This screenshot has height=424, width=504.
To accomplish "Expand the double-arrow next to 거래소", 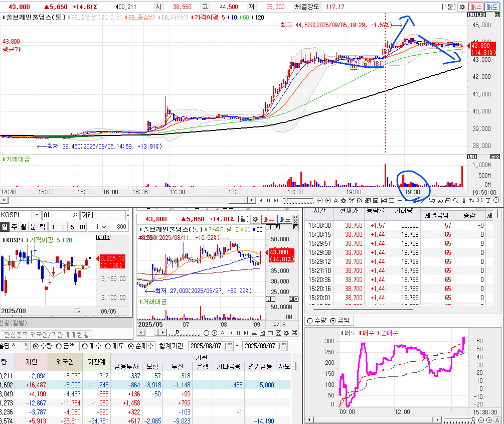I will click(127, 215).
